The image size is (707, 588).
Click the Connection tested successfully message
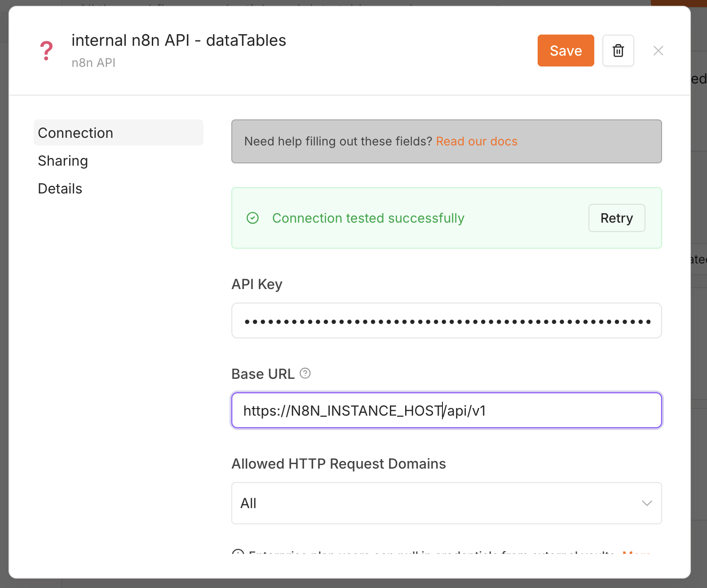coord(368,218)
